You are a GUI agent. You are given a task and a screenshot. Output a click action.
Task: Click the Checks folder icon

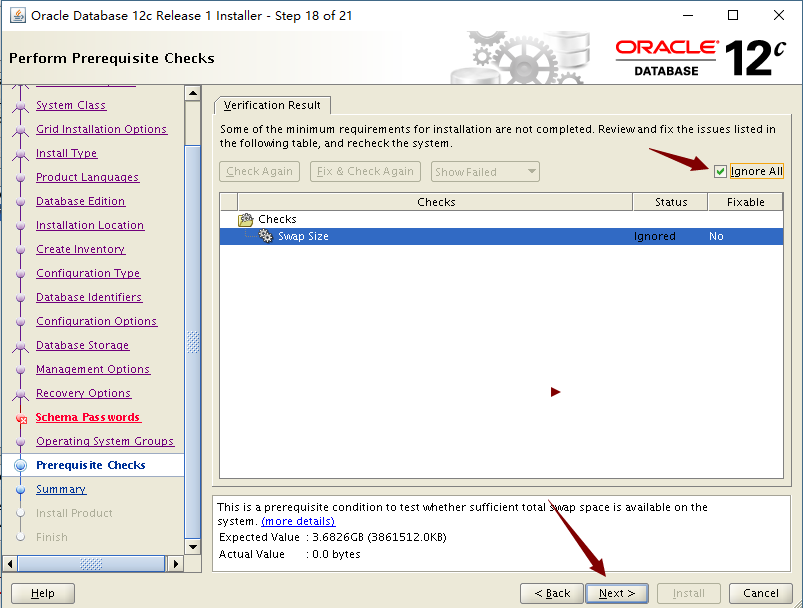click(x=246, y=219)
